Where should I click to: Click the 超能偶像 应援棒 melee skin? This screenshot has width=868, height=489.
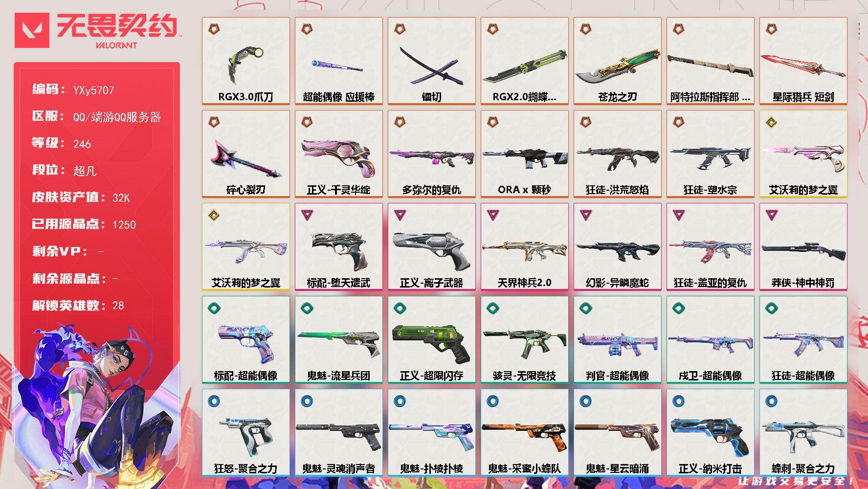point(338,61)
